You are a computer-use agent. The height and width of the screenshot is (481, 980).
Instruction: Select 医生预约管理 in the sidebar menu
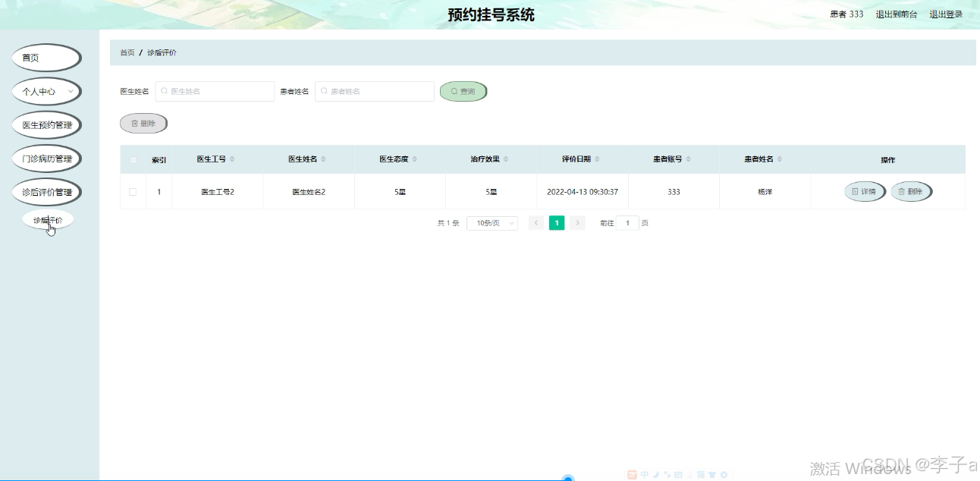point(47,124)
